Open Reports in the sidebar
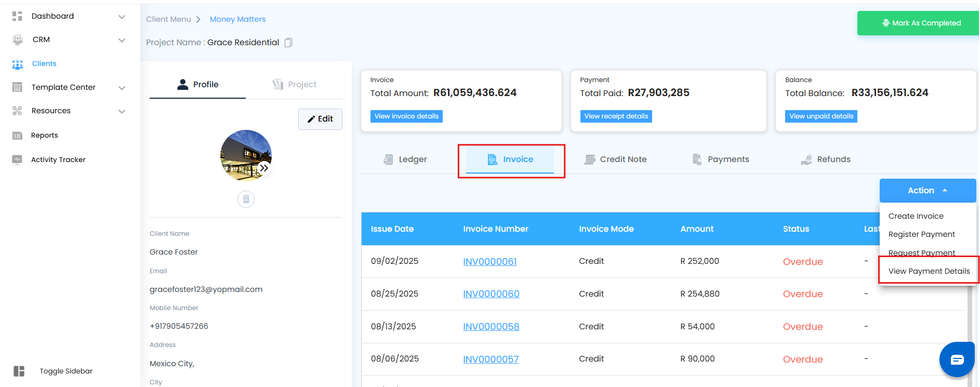980x387 pixels. point(44,136)
